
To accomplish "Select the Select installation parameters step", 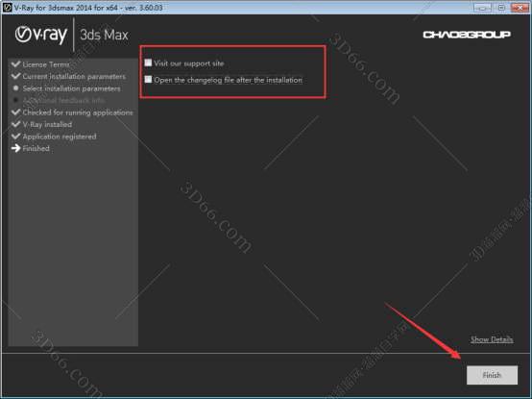I will (x=71, y=88).
